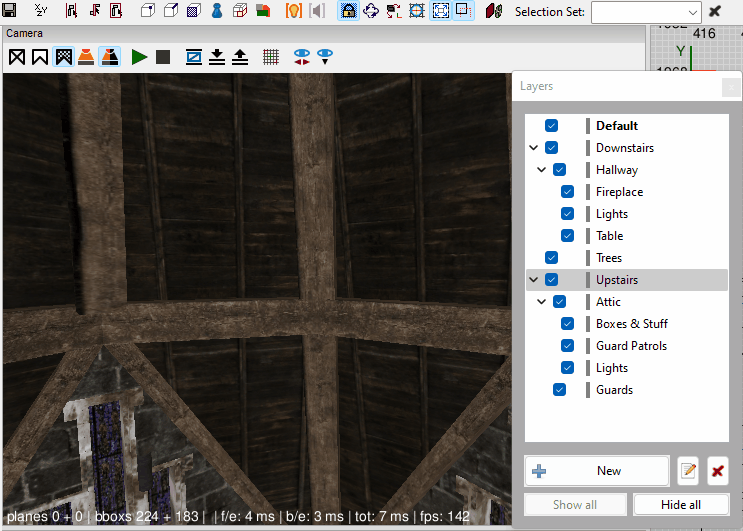Toggle the camera grid display icon

271,57
